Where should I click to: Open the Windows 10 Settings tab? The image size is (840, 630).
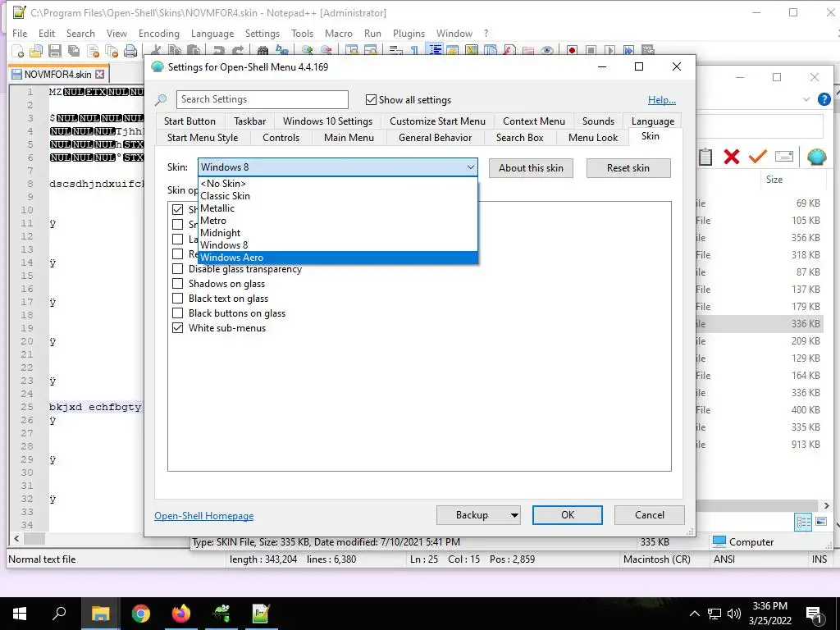[328, 121]
